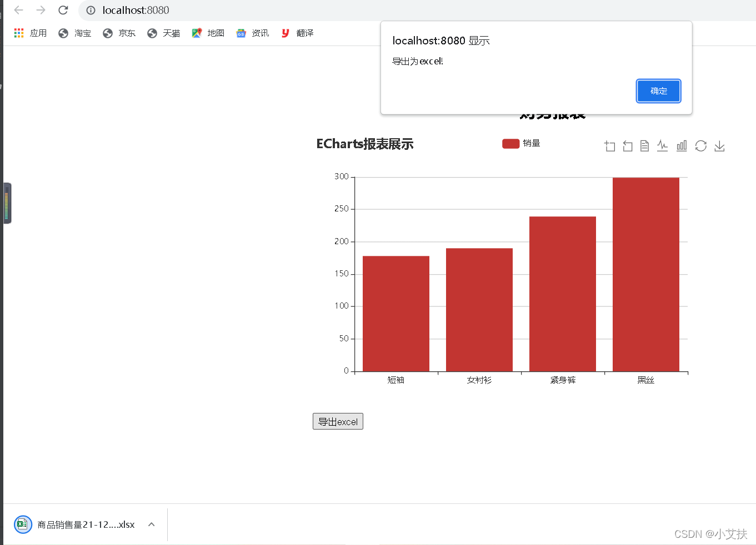Switch chart to bar type icon

[682, 146]
